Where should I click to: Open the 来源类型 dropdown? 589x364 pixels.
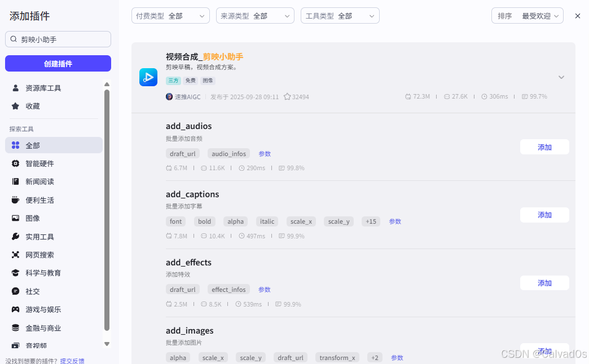[255, 16]
